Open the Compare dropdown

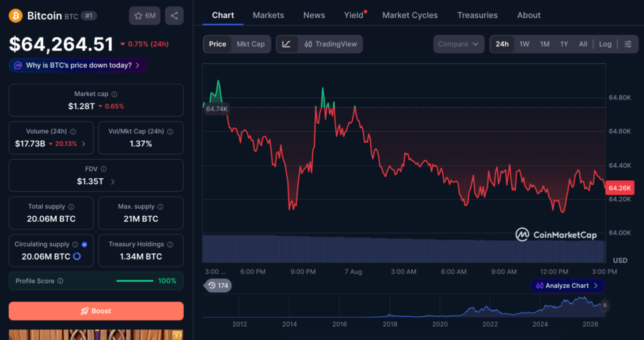point(458,44)
